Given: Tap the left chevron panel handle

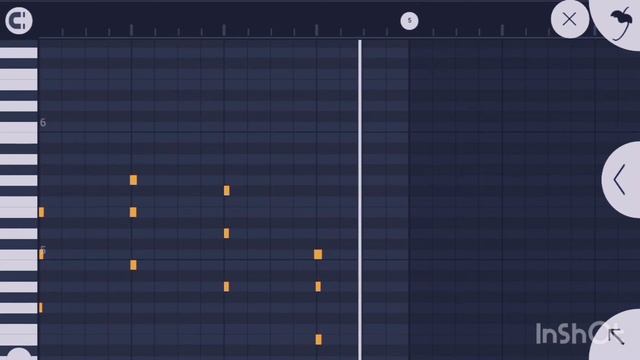Looking at the screenshot, I should point(621,180).
